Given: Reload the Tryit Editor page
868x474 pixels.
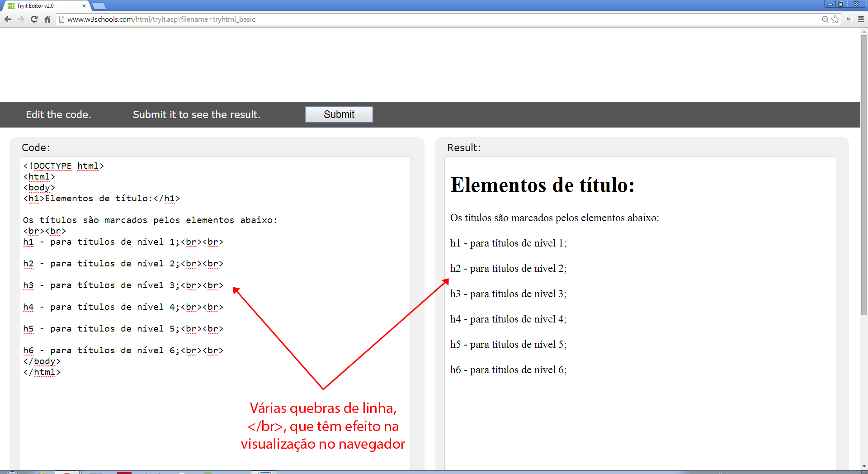Looking at the screenshot, I should coord(34,19).
